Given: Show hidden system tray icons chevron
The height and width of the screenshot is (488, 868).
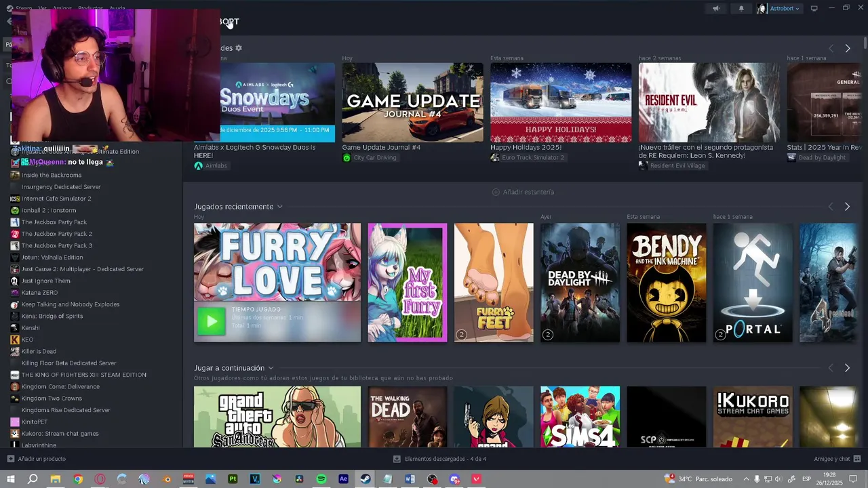Looking at the screenshot, I should [745, 479].
